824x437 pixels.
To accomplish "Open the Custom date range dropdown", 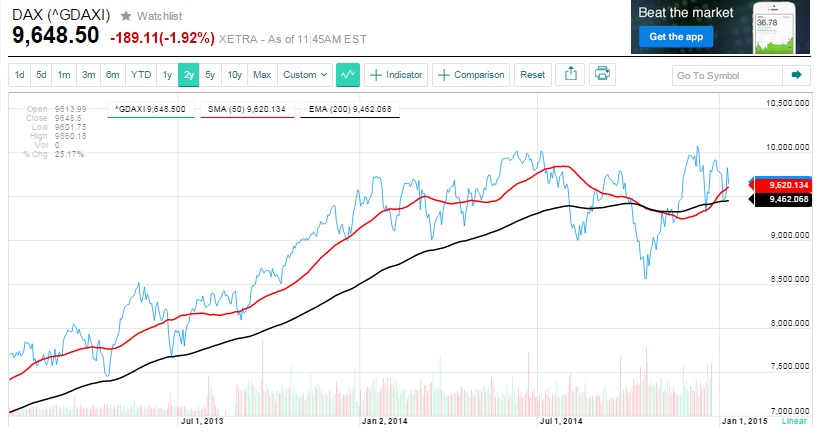I will (305, 74).
